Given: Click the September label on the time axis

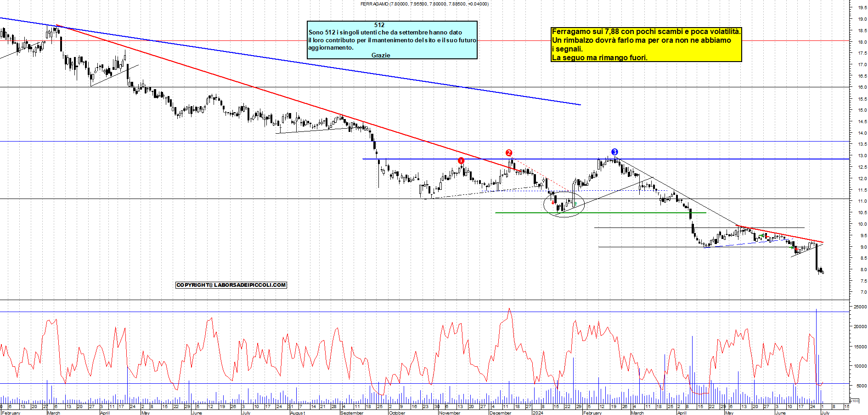Looking at the screenshot, I should [352, 413].
